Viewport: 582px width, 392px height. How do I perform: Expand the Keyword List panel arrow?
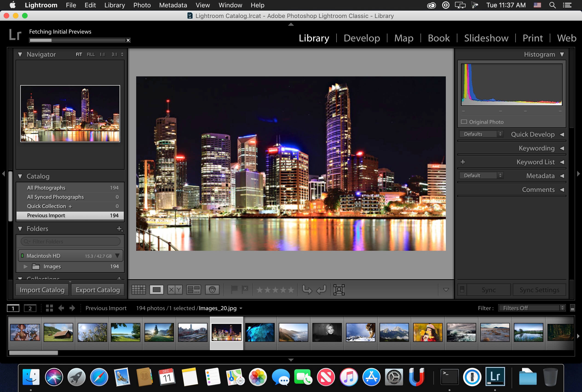562,162
